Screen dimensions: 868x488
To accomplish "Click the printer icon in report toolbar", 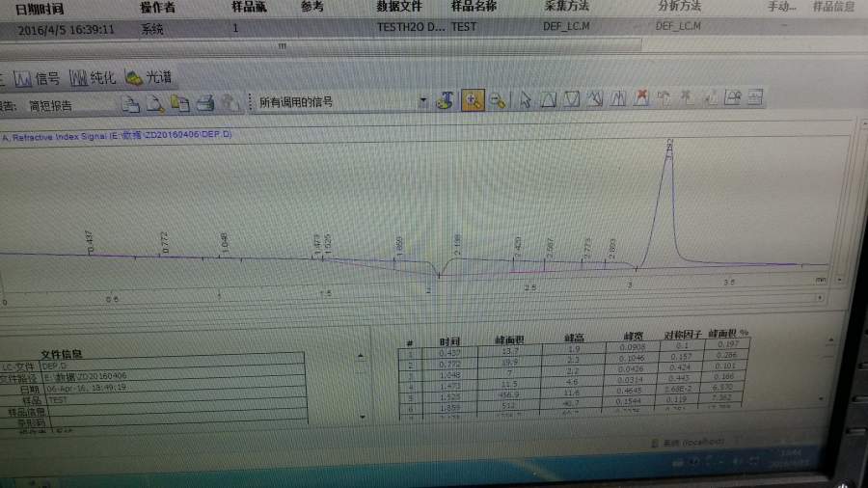I will coord(204,103).
